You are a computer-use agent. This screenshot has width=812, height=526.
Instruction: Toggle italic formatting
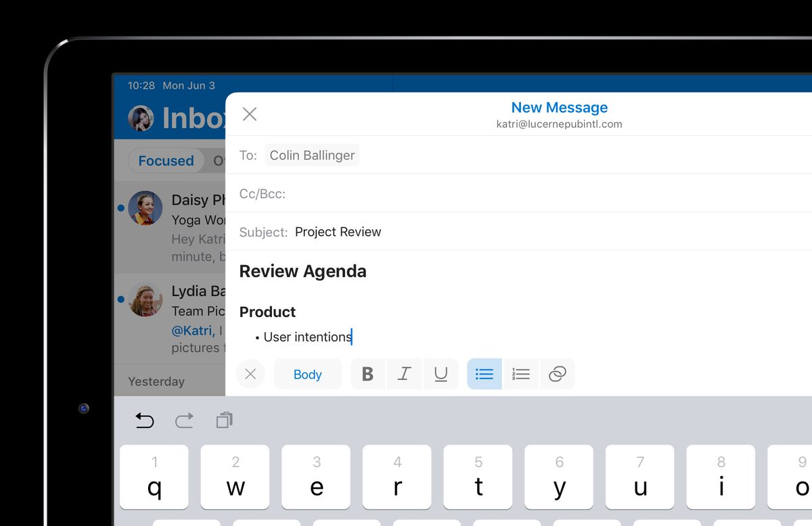pos(405,374)
